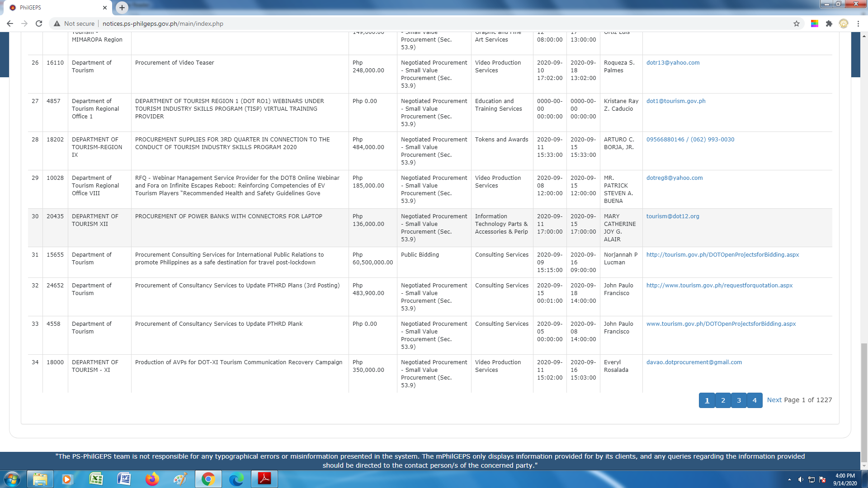This screenshot has width=868, height=488.
Task: Select reference number 18000 in row 34
Action: point(55,362)
